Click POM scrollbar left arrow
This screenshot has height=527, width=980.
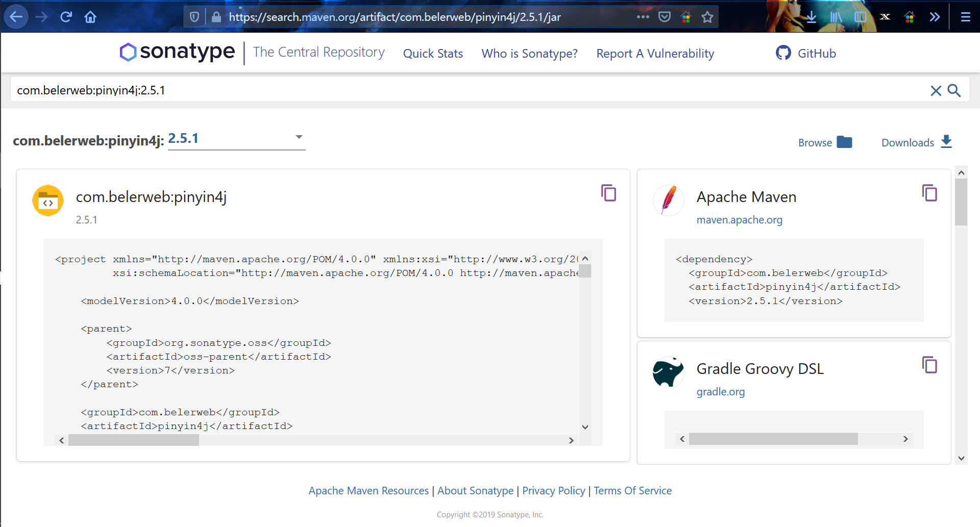point(62,440)
